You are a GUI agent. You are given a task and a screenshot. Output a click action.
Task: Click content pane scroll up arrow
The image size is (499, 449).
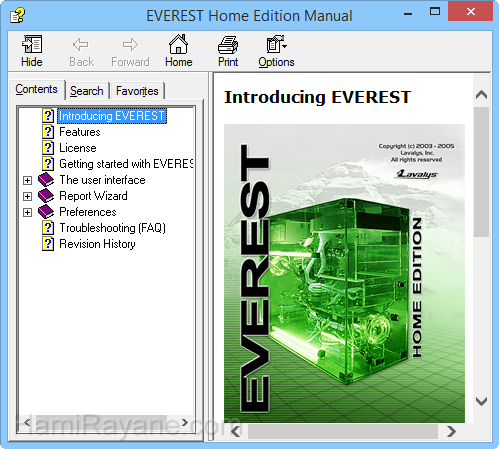click(x=481, y=95)
